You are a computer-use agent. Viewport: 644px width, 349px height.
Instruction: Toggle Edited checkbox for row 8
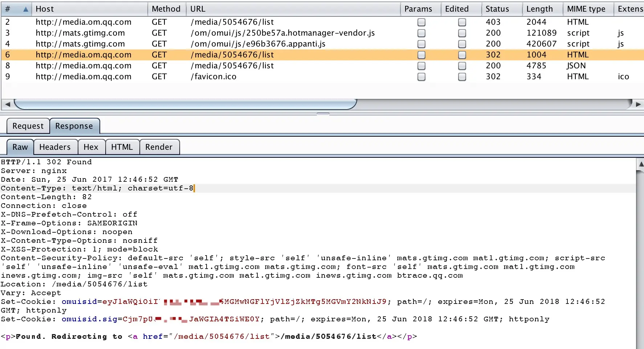tap(462, 66)
